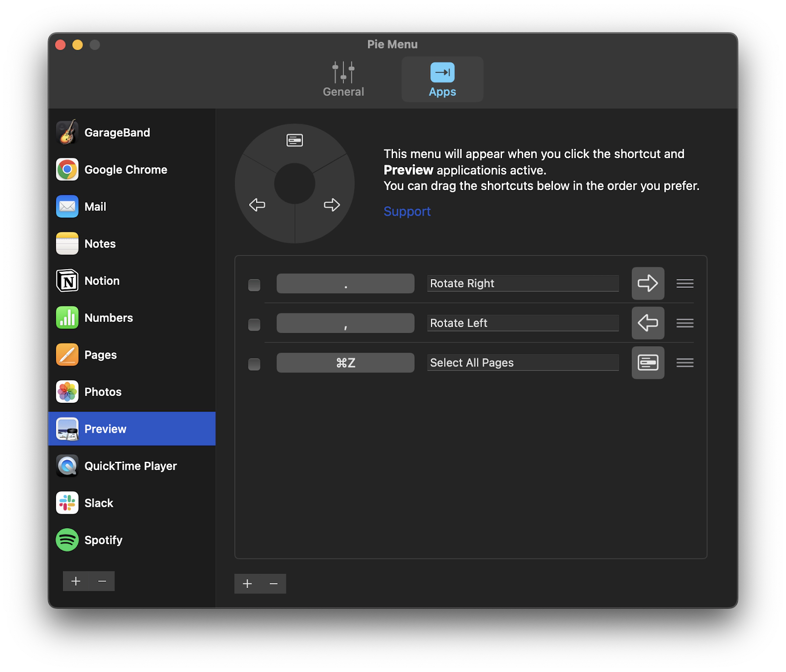Viewport: 786px width, 672px height.
Task: Change the text box icon for Select All Pages
Action: 648,363
